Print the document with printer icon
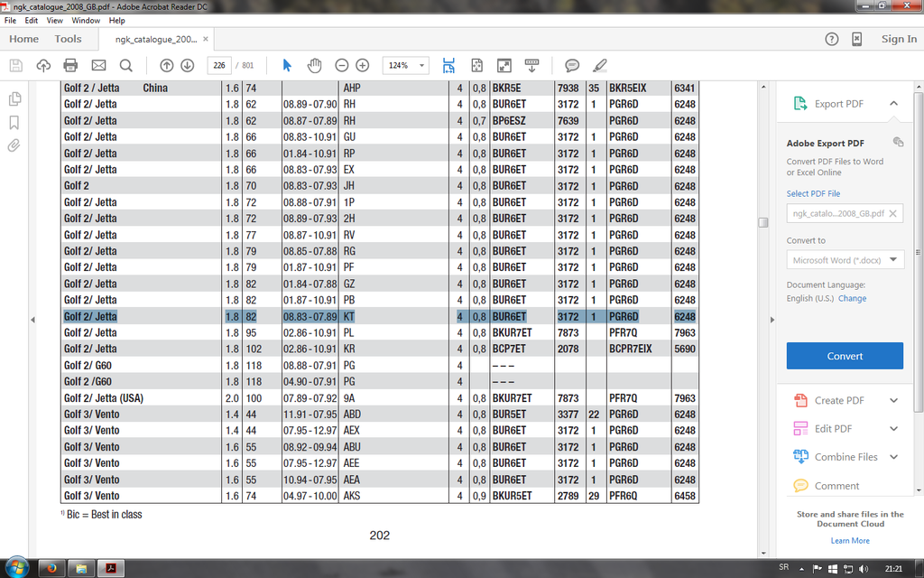This screenshot has height=578, width=924. tap(70, 65)
